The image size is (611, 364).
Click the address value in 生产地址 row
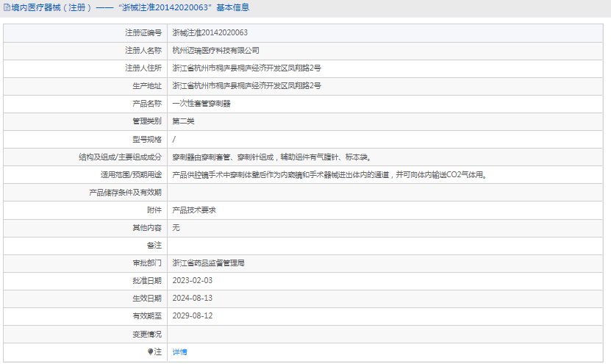point(246,86)
